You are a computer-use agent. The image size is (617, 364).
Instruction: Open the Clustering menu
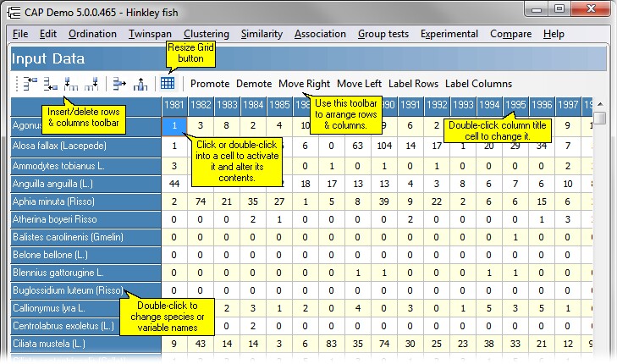207,34
